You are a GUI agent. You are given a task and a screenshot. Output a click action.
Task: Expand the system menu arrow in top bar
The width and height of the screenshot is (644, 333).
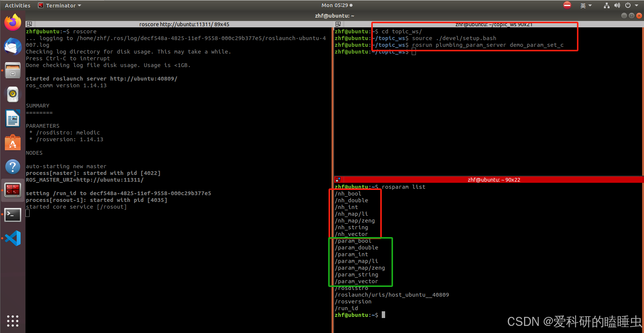click(637, 5)
